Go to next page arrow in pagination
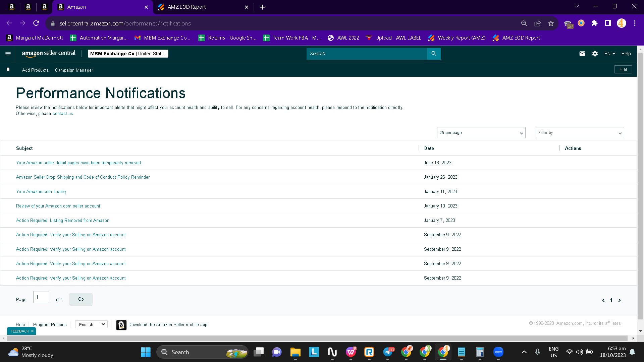Image resolution: width=644 pixels, height=362 pixels. tap(620, 300)
